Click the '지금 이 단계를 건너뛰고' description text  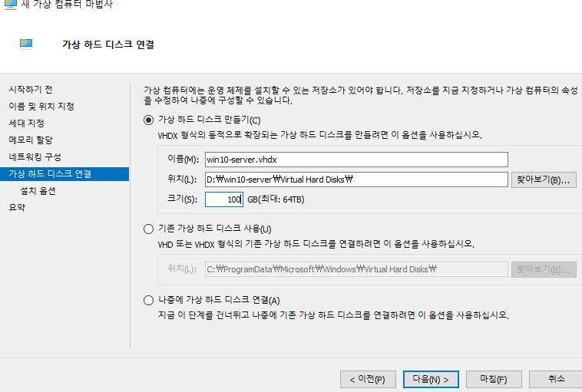pos(333,315)
